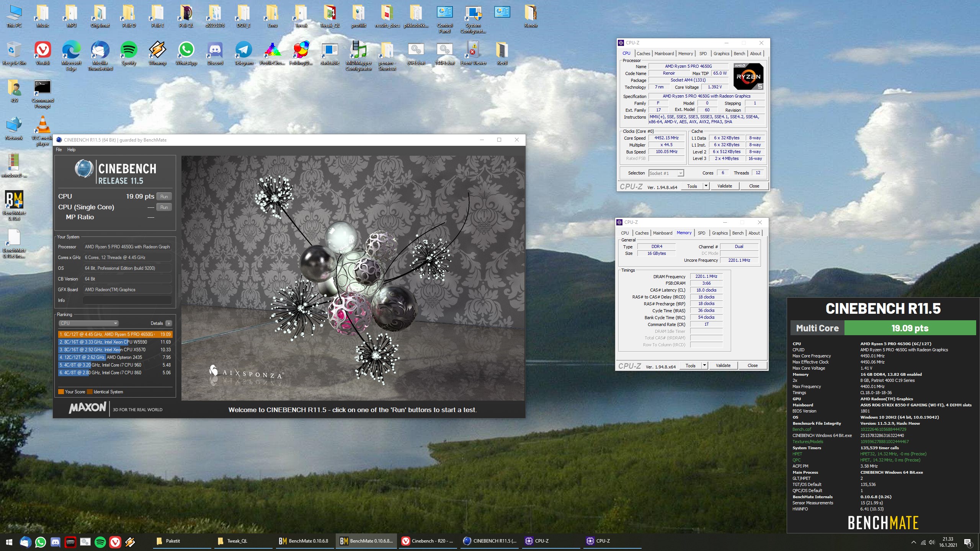Switch to SPD tab in lower CPU-Z
Viewport: 980px width, 551px height.
[701, 233]
